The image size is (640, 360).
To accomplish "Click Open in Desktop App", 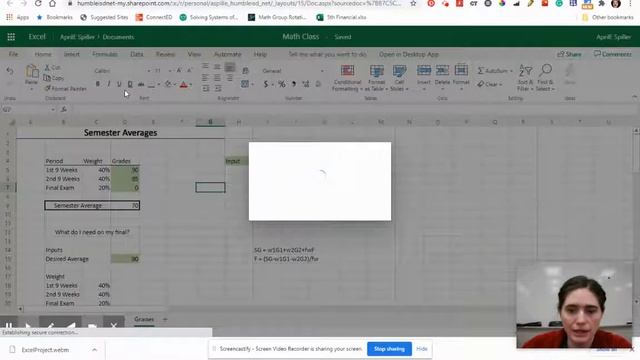I will coord(409,54).
